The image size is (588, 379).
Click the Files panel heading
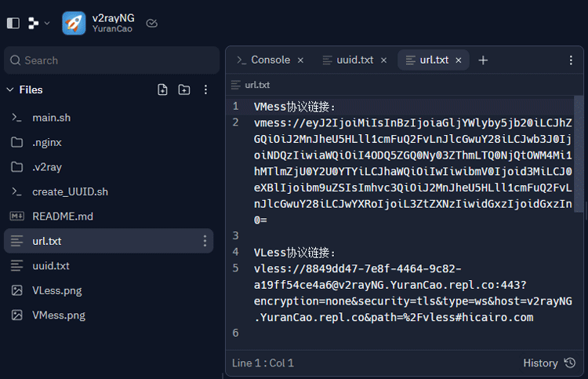pyautogui.click(x=31, y=89)
